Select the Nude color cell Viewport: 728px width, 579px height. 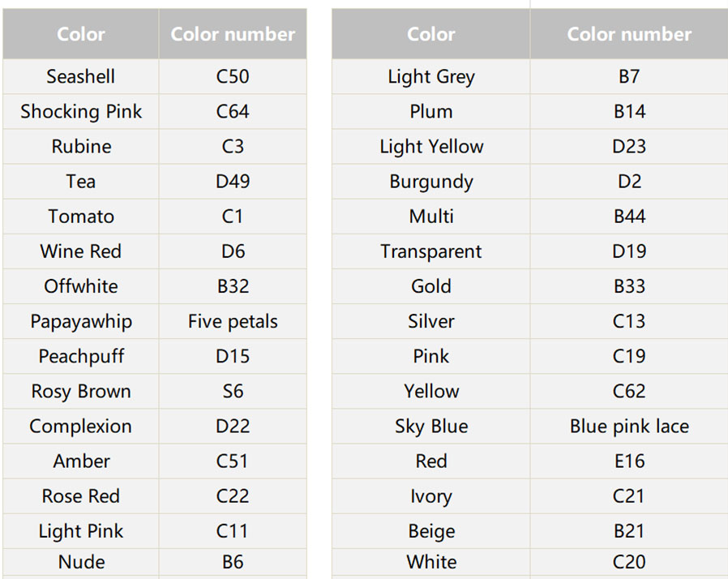81,562
